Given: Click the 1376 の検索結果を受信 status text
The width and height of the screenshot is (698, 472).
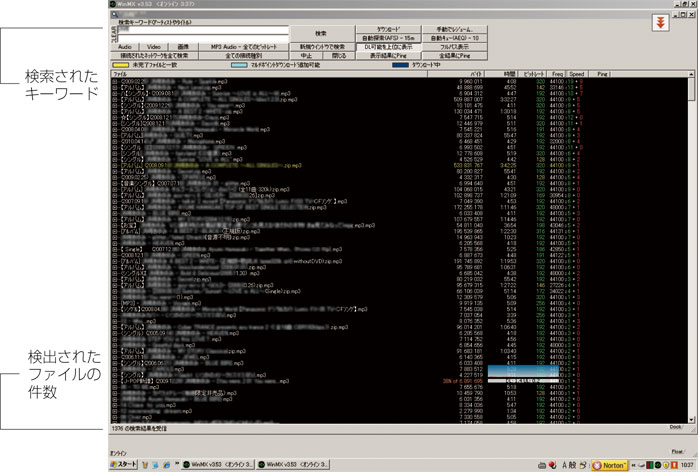Looking at the screenshot, I should click(x=139, y=428).
